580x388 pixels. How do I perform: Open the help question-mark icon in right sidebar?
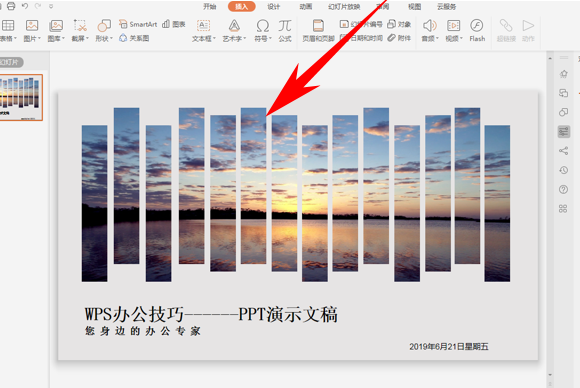click(x=563, y=190)
